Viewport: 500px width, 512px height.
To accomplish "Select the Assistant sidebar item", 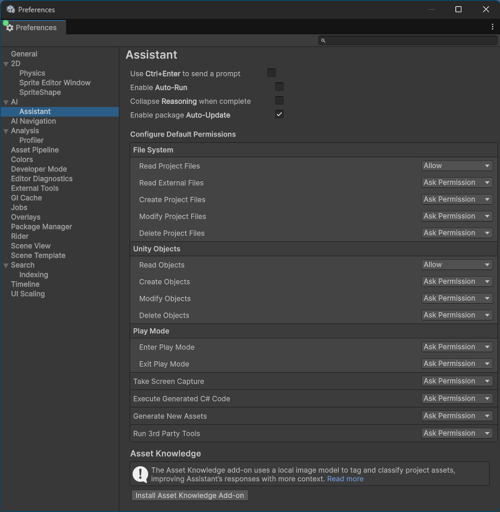I will coord(60,112).
